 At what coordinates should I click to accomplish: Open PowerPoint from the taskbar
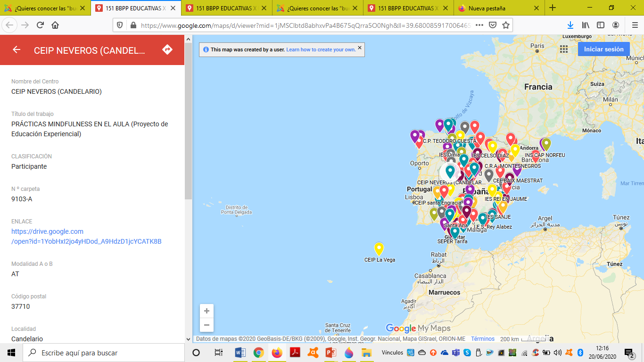pos(330,353)
